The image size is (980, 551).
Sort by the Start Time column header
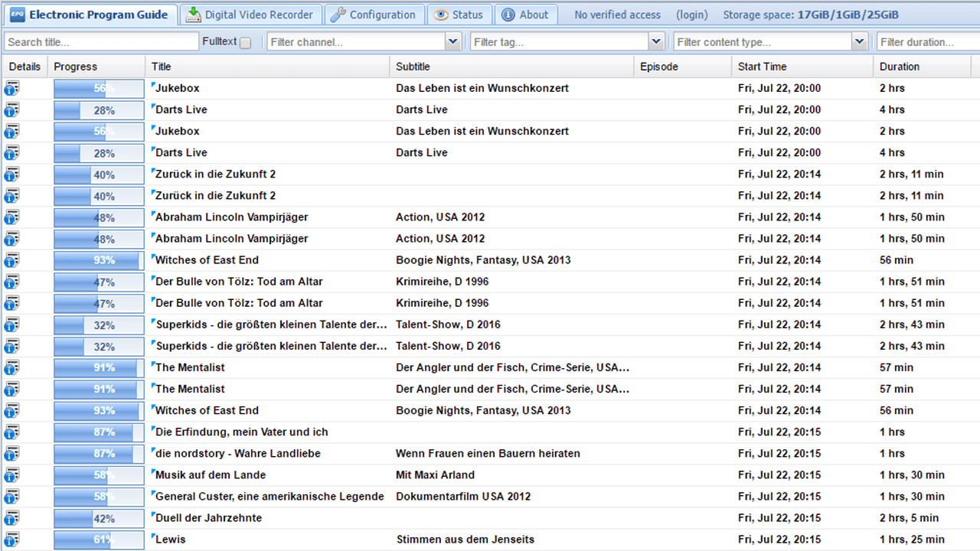(x=762, y=67)
